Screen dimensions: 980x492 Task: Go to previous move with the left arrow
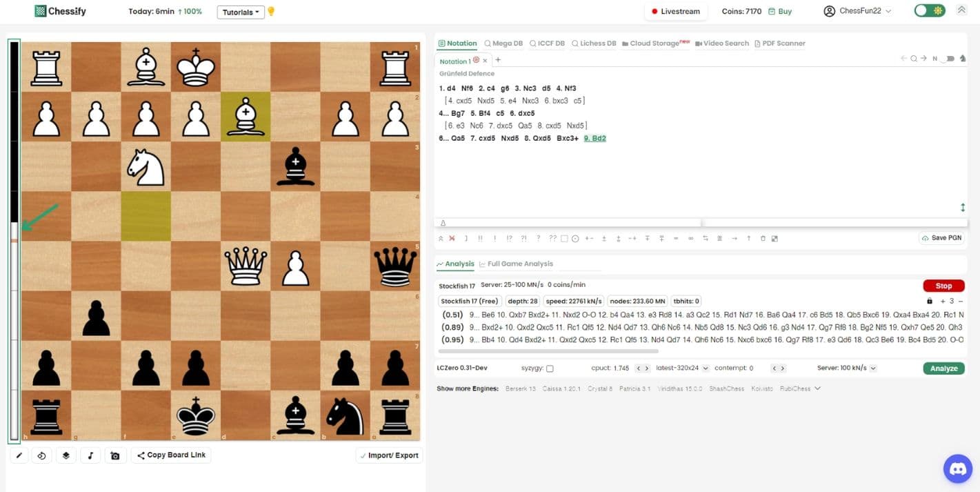point(904,59)
